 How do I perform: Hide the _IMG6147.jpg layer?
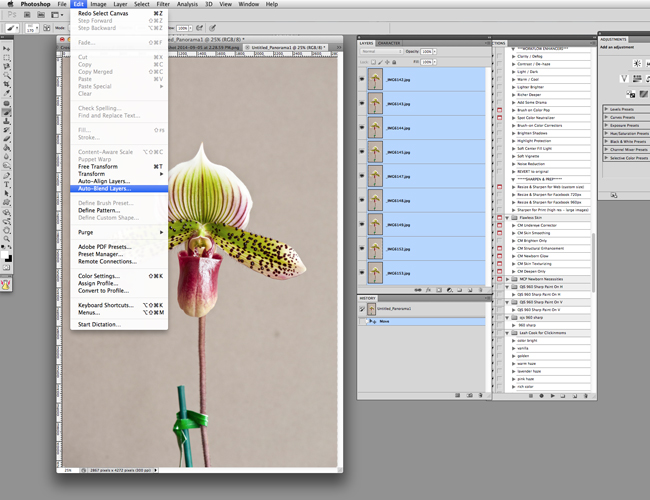[x=362, y=176]
